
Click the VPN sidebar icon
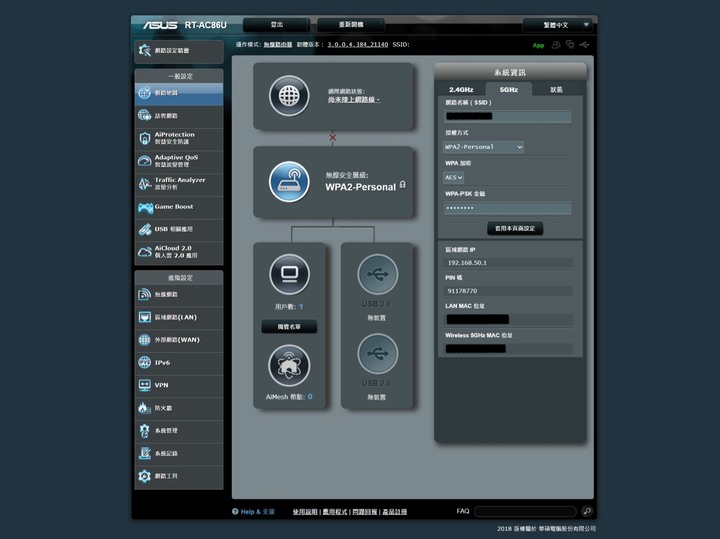pyautogui.click(x=145, y=385)
